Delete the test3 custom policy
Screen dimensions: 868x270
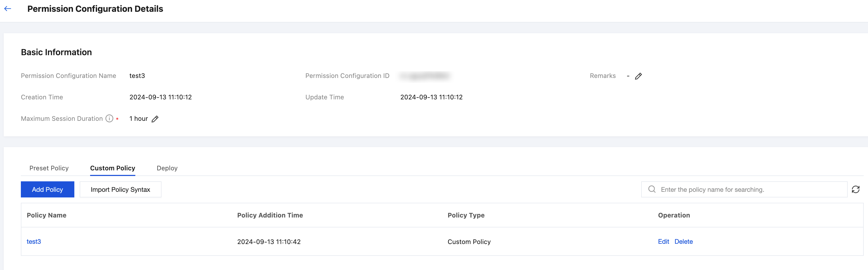(683, 242)
